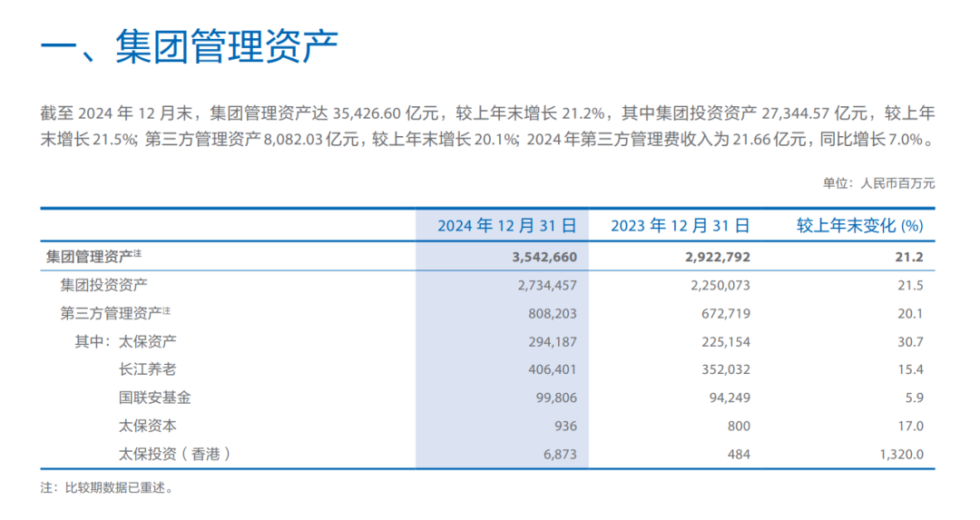Viewport: 980px width, 520px height.
Task: Select the 1,320.0 percentage change cell
Action: point(901,455)
